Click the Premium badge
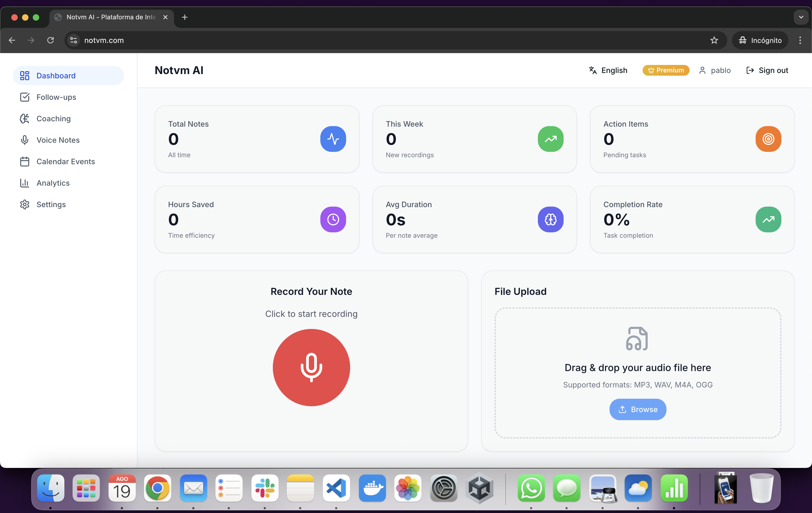This screenshot has width=812, height=513. point(666,70)
